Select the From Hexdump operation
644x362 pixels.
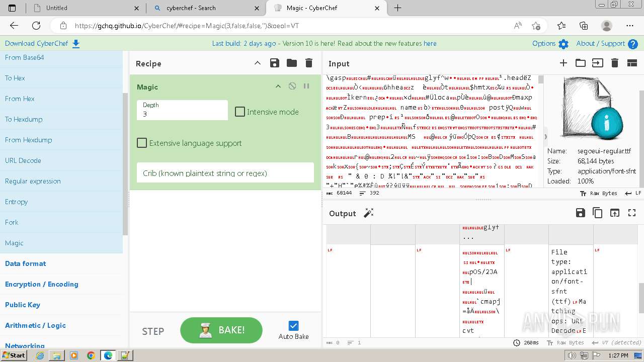tap(61, 140)
